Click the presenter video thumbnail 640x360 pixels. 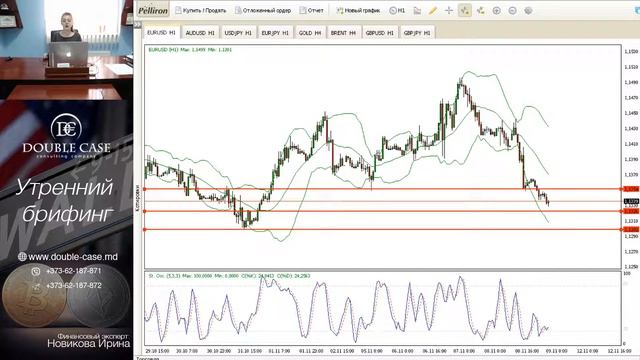(x=67, y=50)
